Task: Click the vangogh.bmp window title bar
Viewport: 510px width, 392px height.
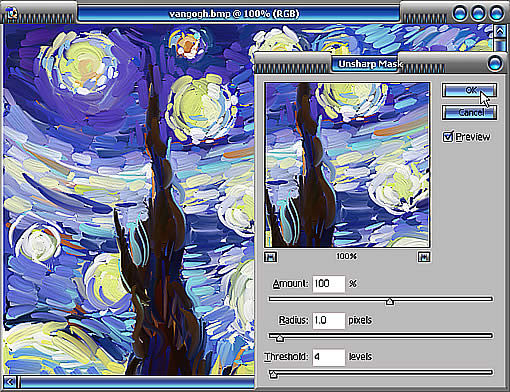Action: 238,14
